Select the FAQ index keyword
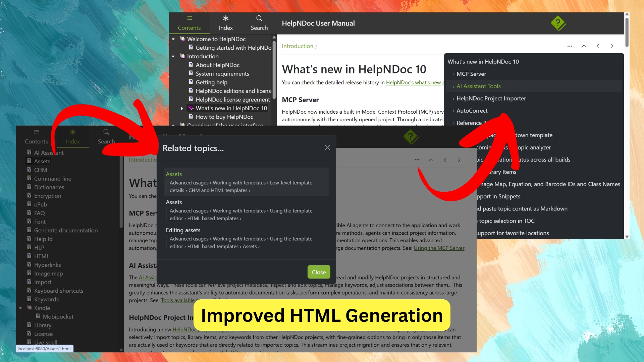644x362 pixels. [x=39, y=213]
